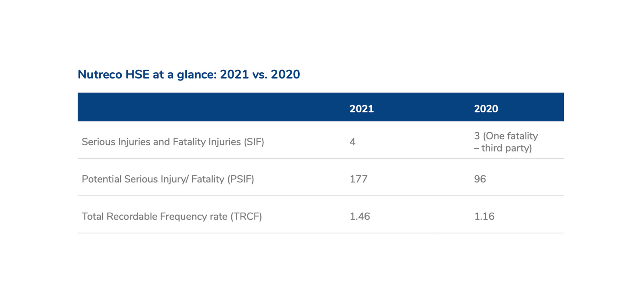Viewport: 644px width, 300px height.
Task: Click the Potential Serious Injury/ Fatality (PSIF) label
Action: (x=168, y=179)
